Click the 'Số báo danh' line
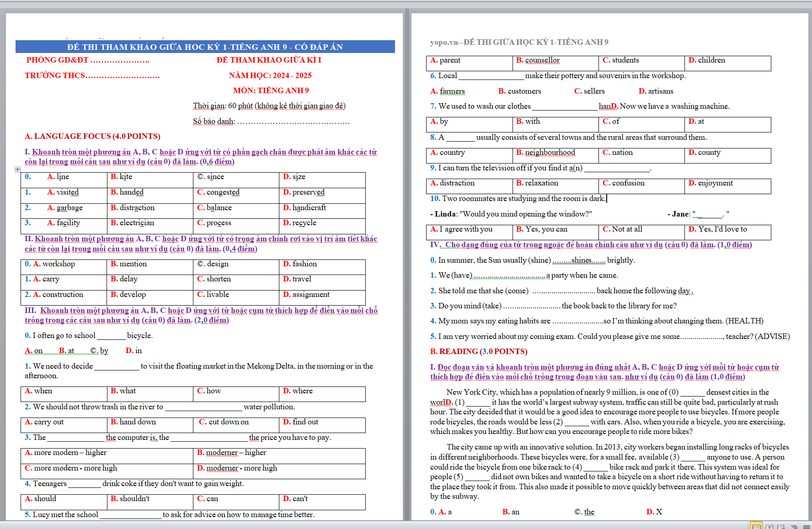Screen dimensions: 812x529 pyautogui.click(x=271, y=121)
